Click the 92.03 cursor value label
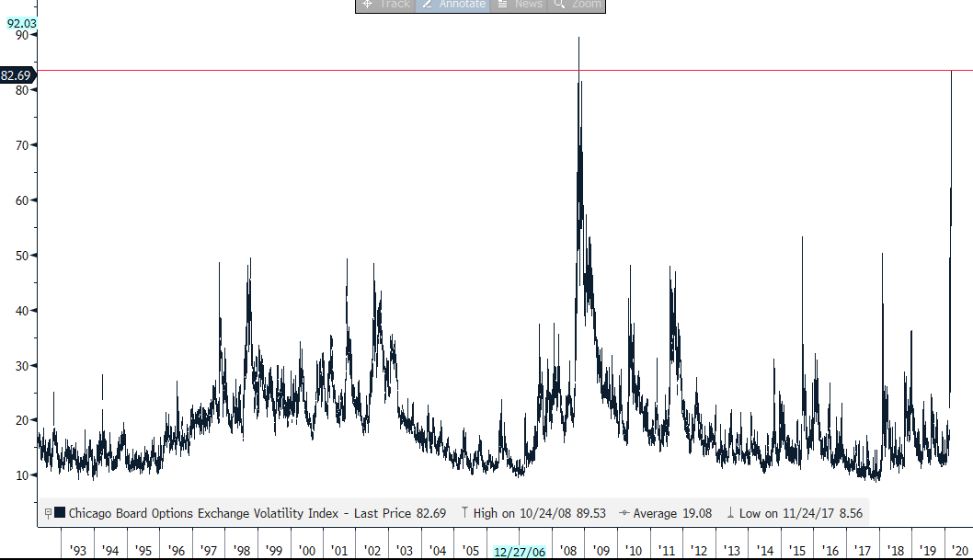 [21, 23]
